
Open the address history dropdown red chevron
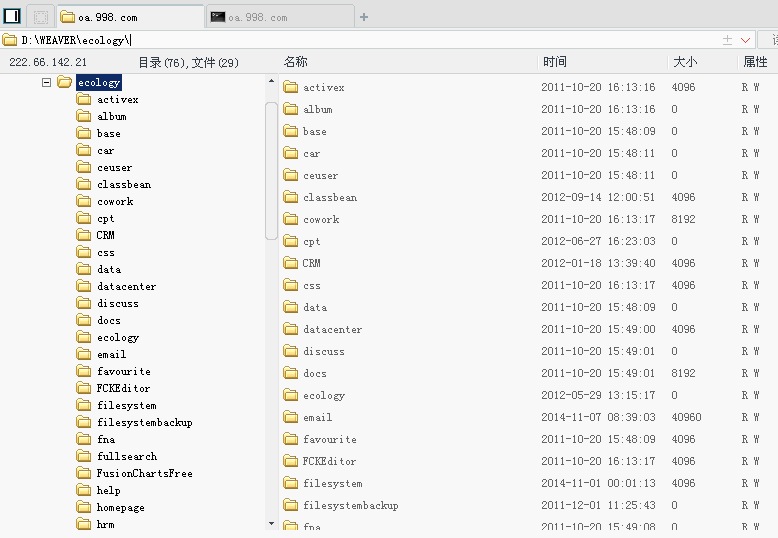click(x=745, y=40)
